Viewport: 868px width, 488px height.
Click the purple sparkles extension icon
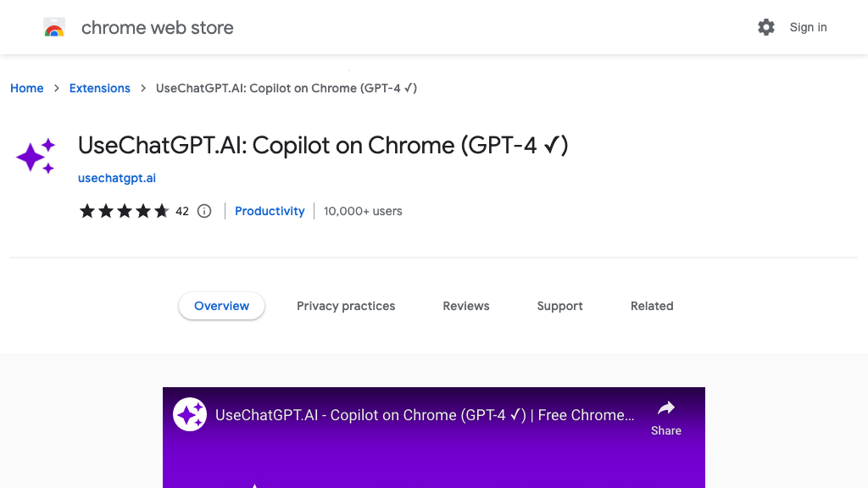tap(36, 157)
